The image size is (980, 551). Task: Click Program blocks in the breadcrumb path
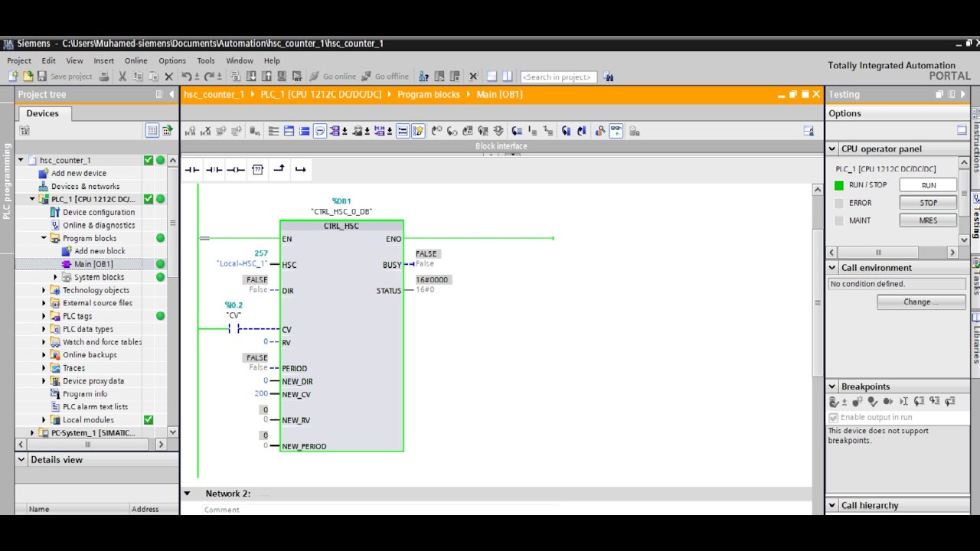click(429, 94)
